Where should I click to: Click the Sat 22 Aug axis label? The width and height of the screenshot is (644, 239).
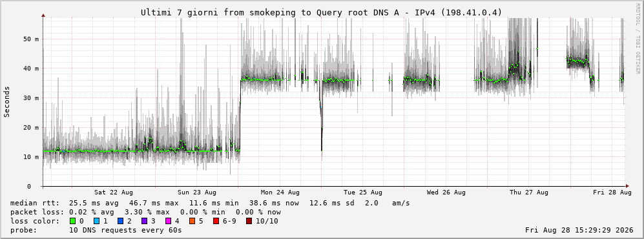[113, 192]
